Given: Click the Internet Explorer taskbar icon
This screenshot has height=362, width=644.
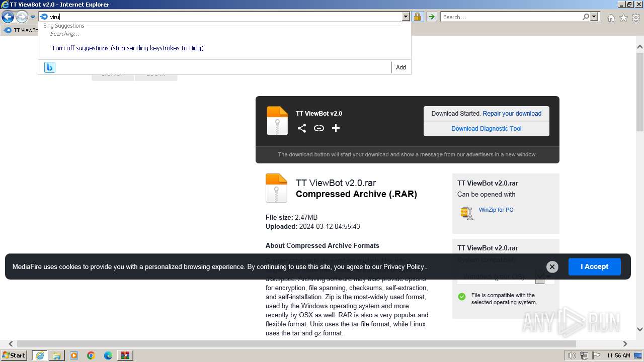Looking at the screenshot, I should 40,355.
